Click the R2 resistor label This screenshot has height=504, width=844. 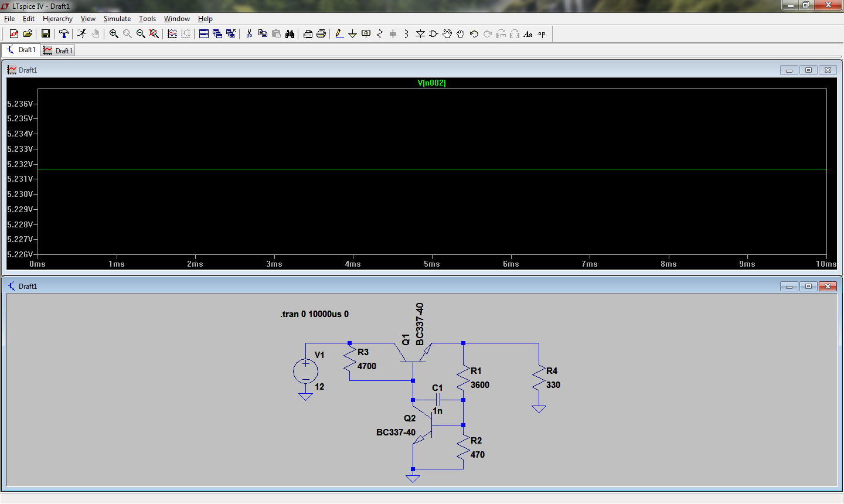point(477,441)
